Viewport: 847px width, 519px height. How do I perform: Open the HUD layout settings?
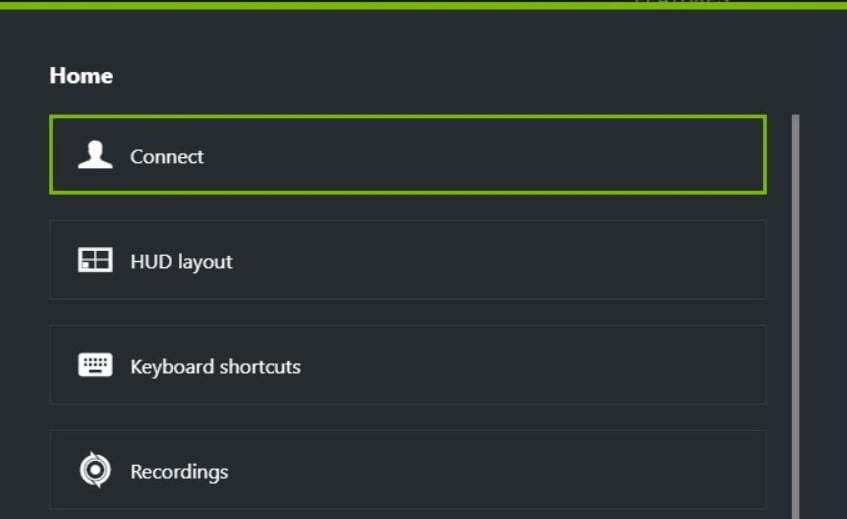408,259
